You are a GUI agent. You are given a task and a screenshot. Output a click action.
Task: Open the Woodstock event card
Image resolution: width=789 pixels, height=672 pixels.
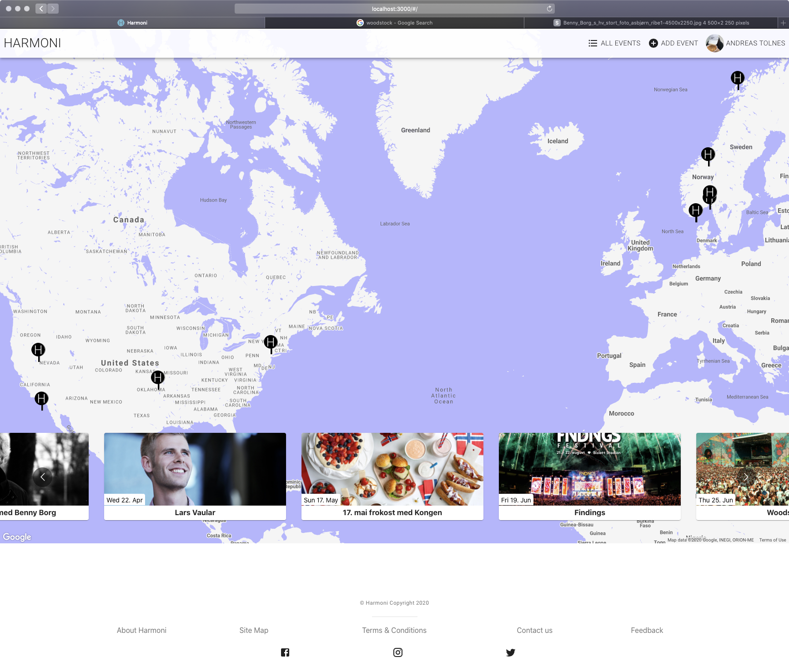pos(743,476)
